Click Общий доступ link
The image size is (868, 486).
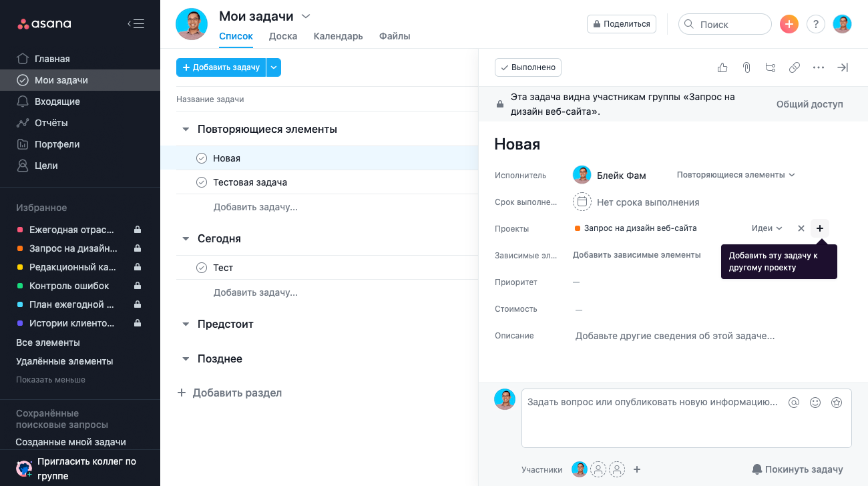[x=809, y=104]
